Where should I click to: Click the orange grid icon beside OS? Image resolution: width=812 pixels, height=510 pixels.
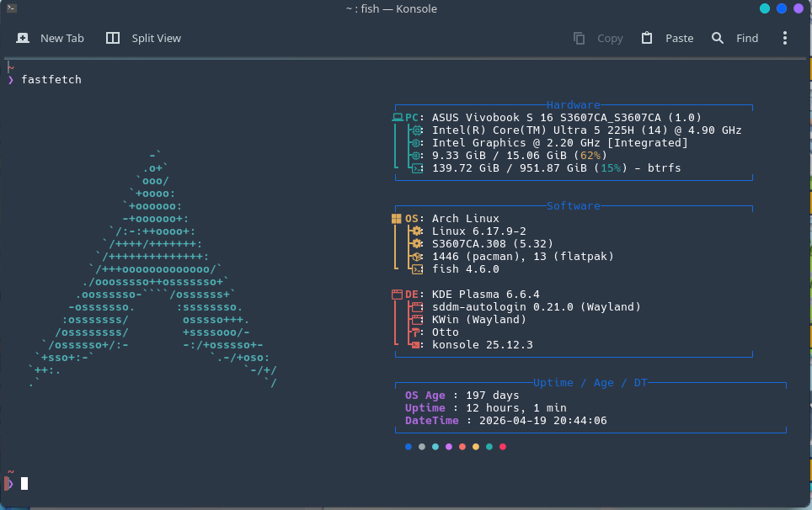(x=397, y=219)
